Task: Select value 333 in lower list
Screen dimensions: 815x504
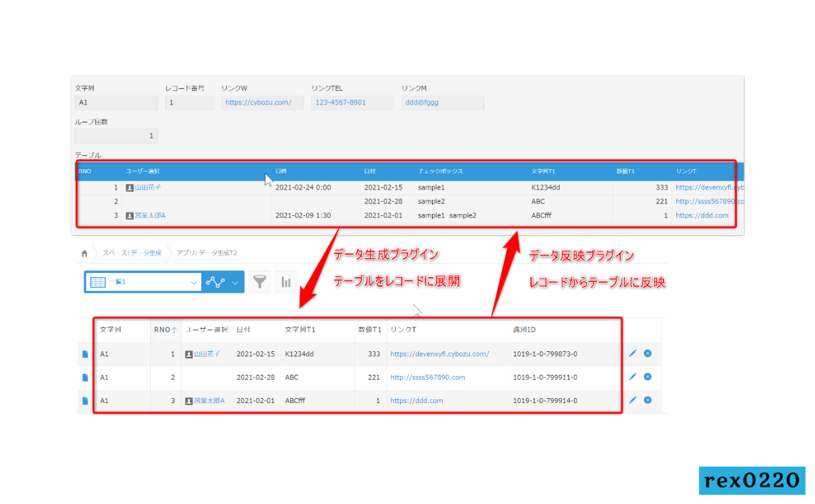Action: (x=374, y=354)
